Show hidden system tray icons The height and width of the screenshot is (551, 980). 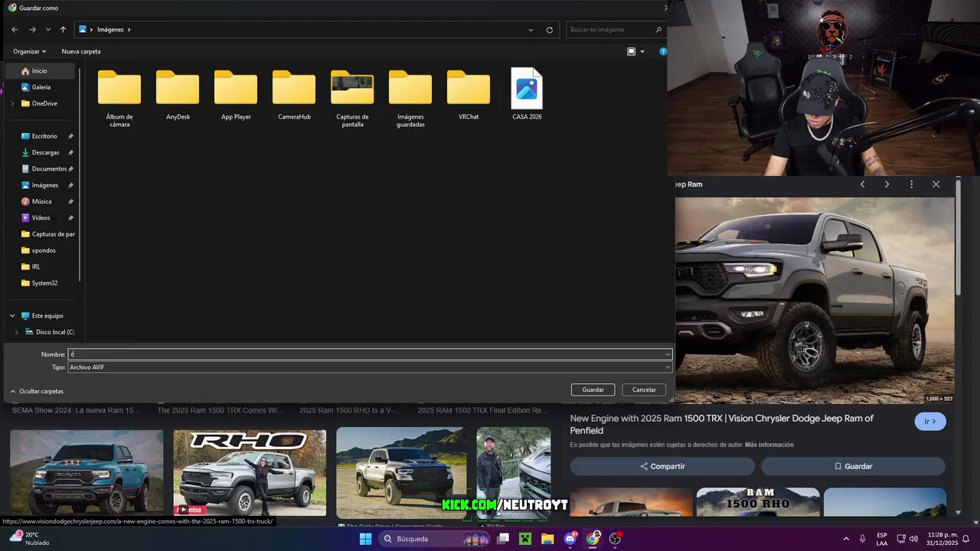846,539
